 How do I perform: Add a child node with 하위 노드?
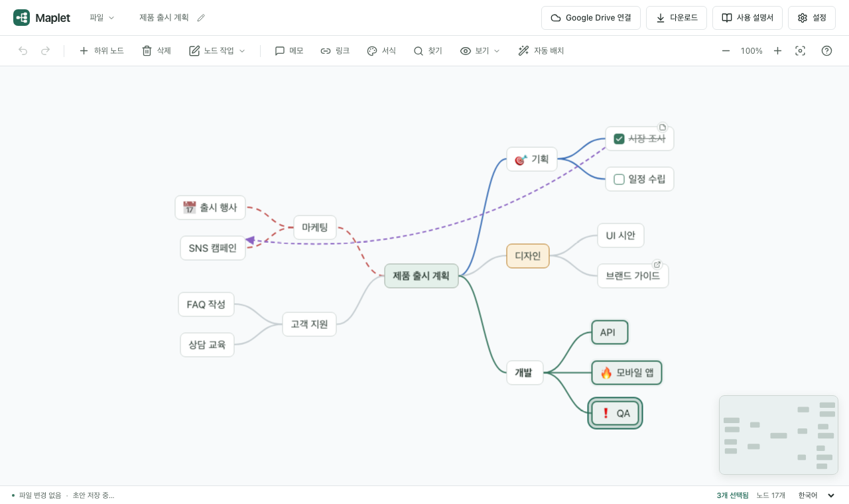pyautogui.click(x=101, y=51)
